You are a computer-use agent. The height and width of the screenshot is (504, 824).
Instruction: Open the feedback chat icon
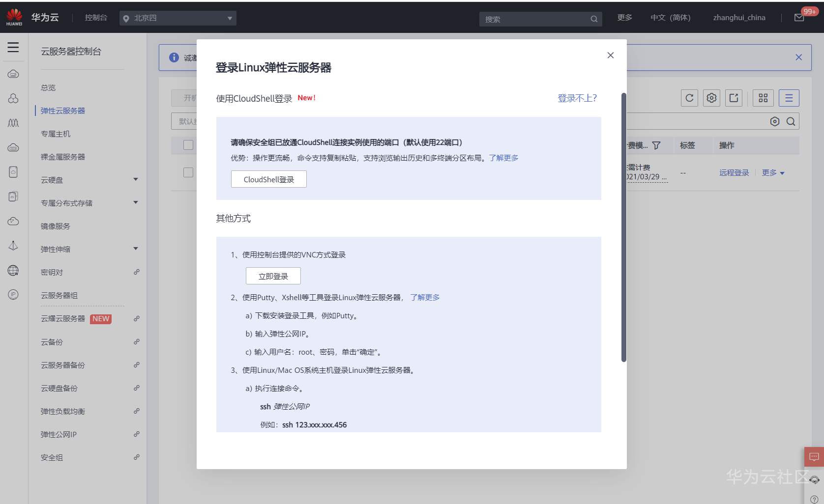(x=814, y=457)
